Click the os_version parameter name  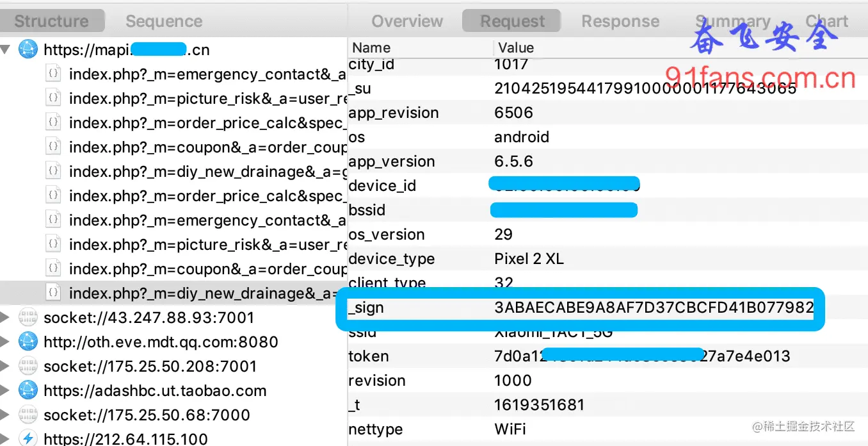pyautogui.click(x=387, y=235)
